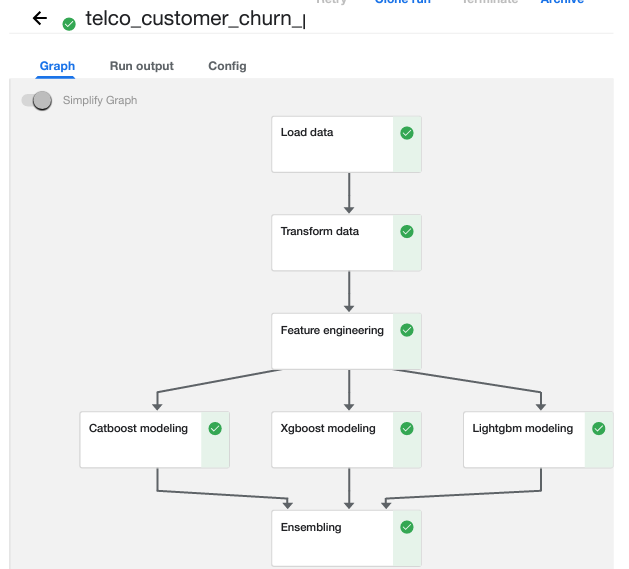Image resolution: width=629 pixels, height=569 pixels.
Task: Click the green run status icon beside the title
Action: [x=69, y=24]
